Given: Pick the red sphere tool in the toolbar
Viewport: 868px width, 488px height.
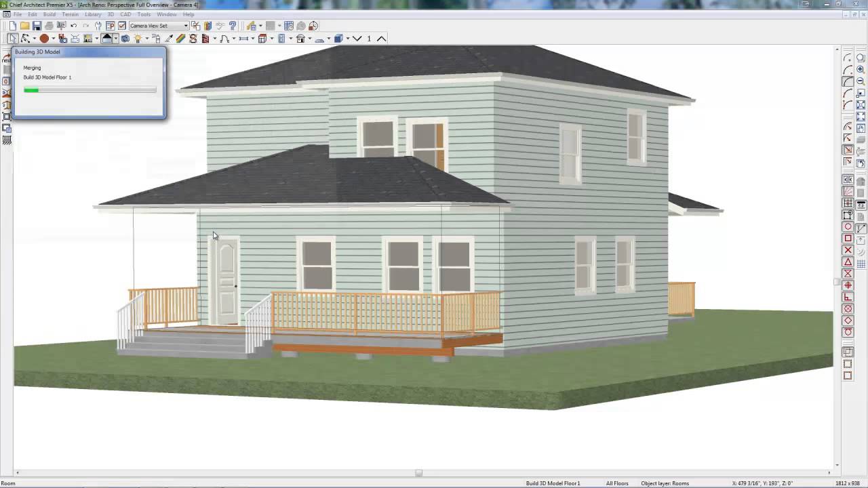Looking at the screenshot, I should [44, 39].
